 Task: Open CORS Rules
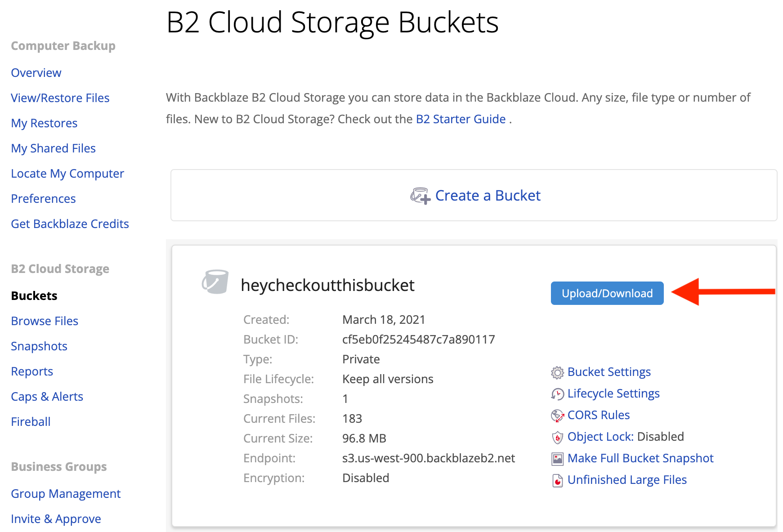(x=599, y=415)
